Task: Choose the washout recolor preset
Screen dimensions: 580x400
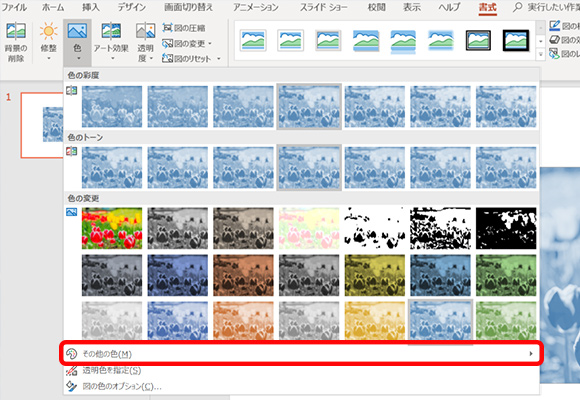Action: (x=309, y=228)
